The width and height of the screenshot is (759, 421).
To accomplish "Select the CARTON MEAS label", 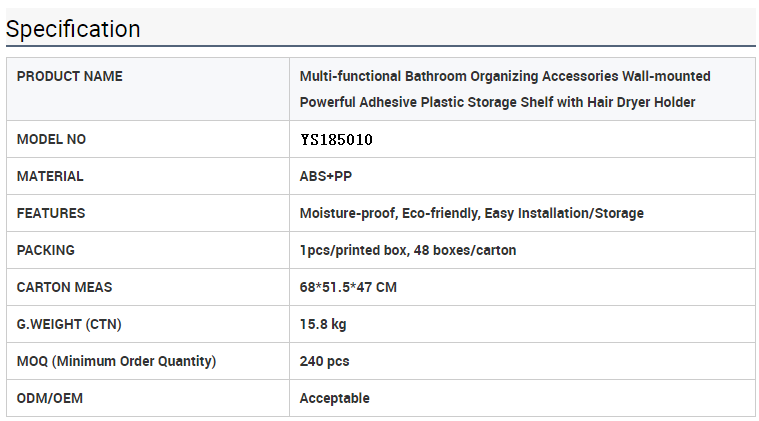I will [64, 287].
